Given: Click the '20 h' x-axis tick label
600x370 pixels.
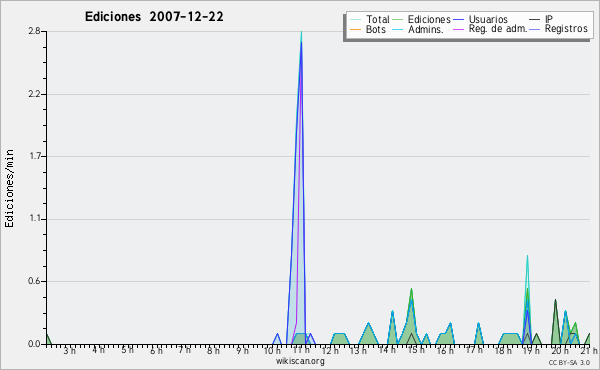Looking at the screenshot, I should [560, 350].
